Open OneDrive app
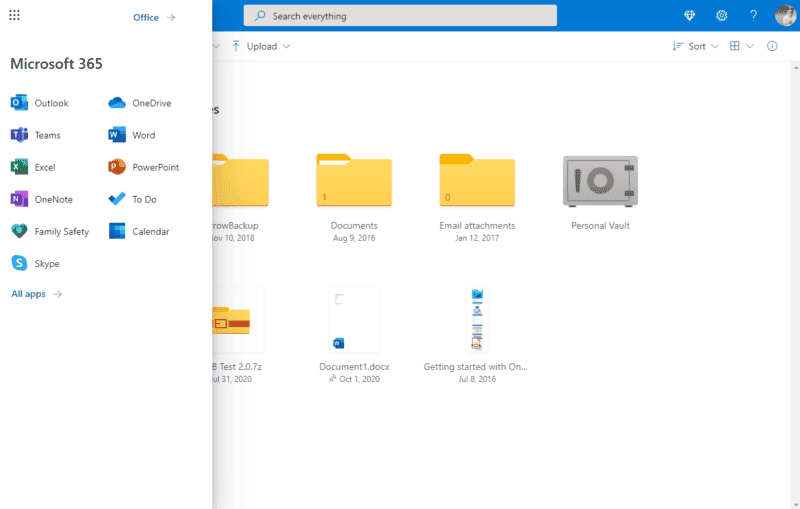This screenshot has width=800, height=509. [x=140, y=103]
